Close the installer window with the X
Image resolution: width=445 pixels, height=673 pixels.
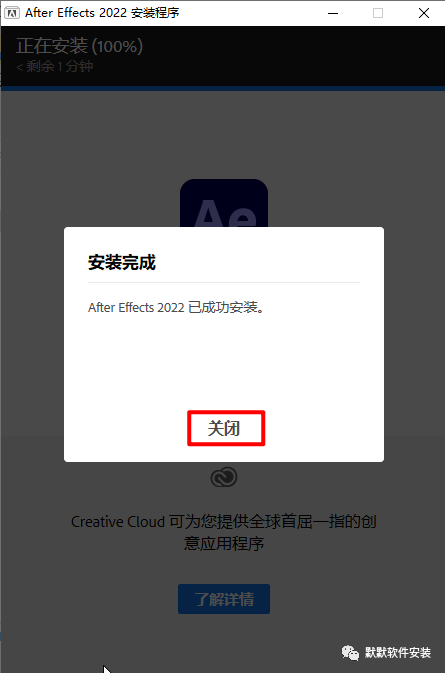point(424,13)
